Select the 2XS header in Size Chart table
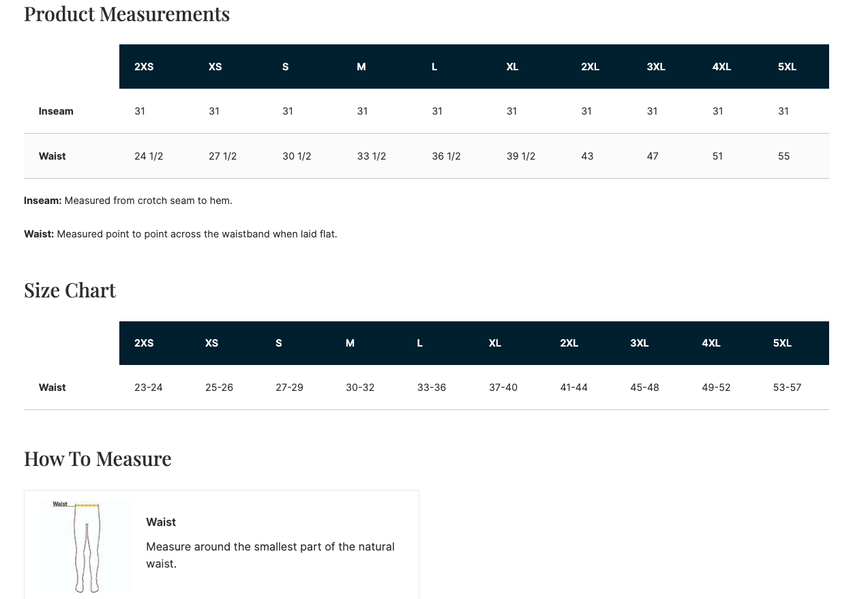Image resolution: width=868 pixels, height=599 pixels. [x=144, y=343]
